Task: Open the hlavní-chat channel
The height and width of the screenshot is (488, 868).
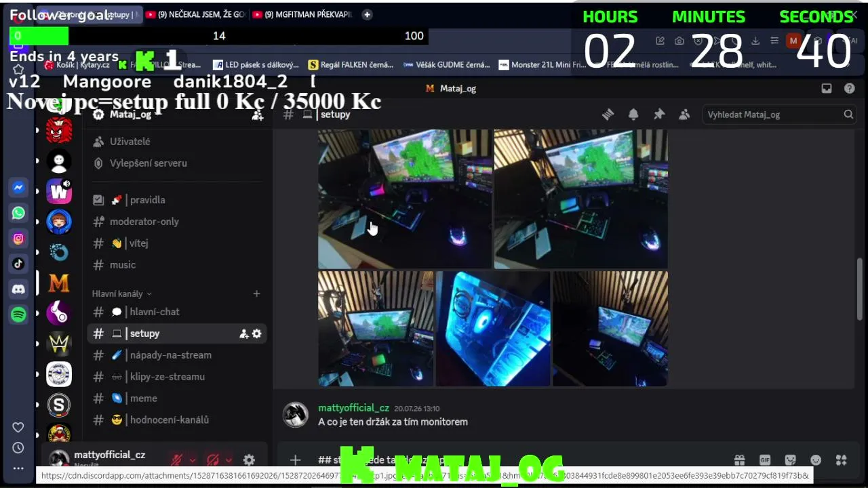Action: (x=176, y=312)
